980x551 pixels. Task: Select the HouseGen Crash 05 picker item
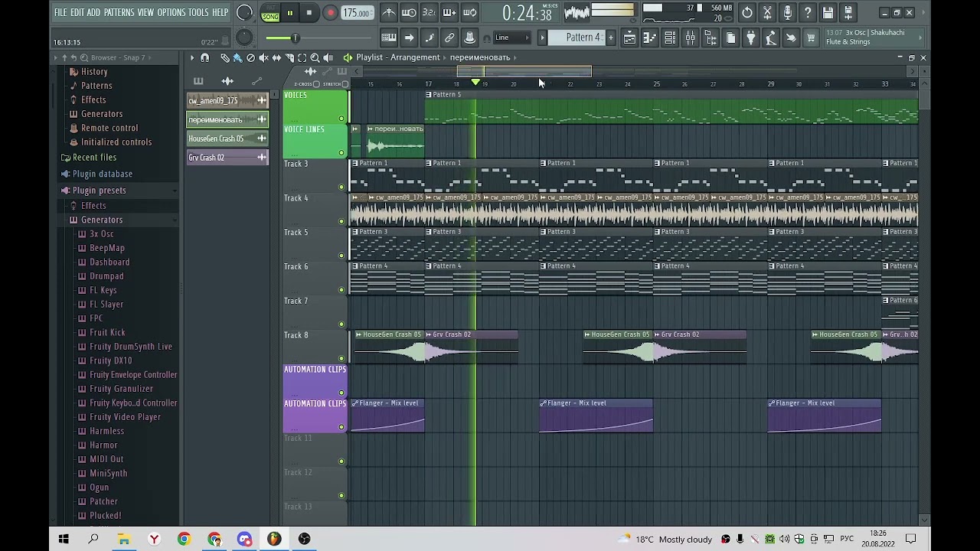(227, 139)
